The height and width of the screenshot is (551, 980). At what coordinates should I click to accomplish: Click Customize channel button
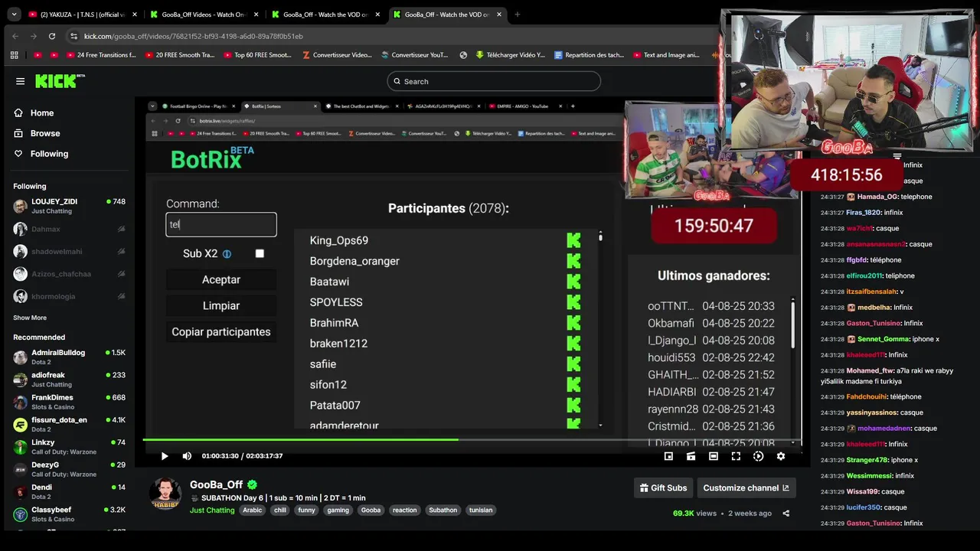coord(746,488)
